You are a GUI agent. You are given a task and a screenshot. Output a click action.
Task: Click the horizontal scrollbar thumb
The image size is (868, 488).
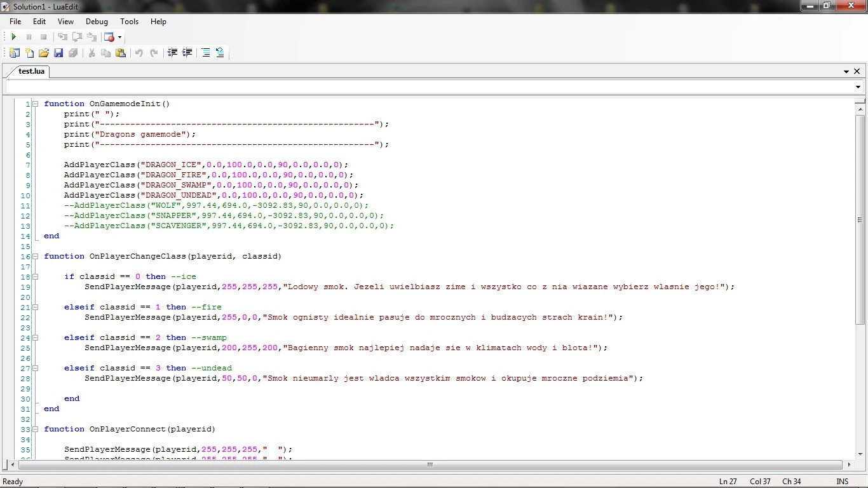coord(430,464)
